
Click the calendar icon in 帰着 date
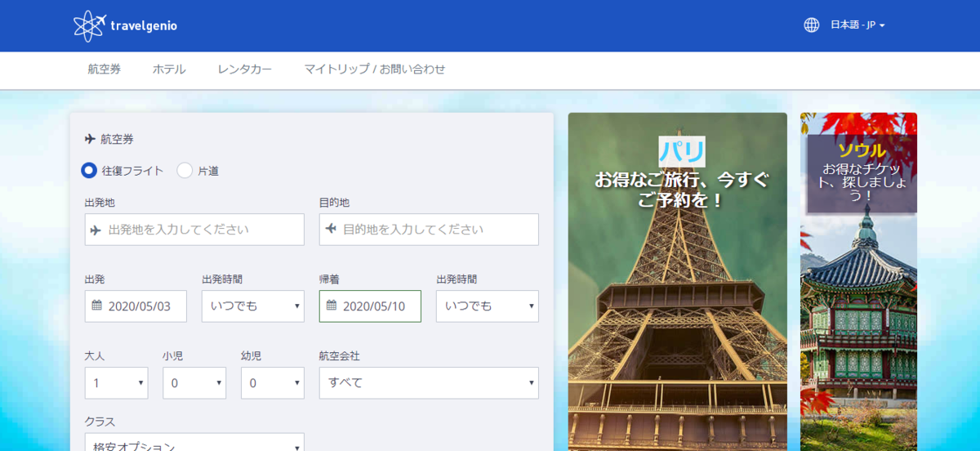point(331,306)
